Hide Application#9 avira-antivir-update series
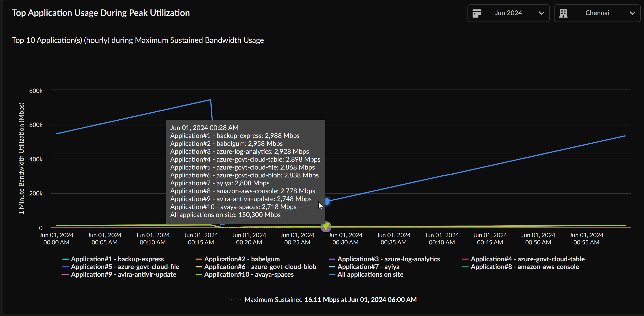Viewport: 644px width, 316px height. (x=123, y=274)
